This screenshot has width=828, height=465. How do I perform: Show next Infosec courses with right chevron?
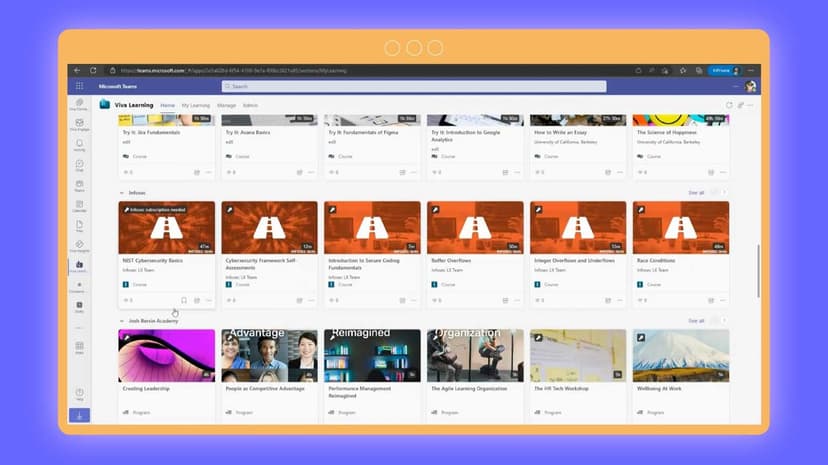point(724,193)
